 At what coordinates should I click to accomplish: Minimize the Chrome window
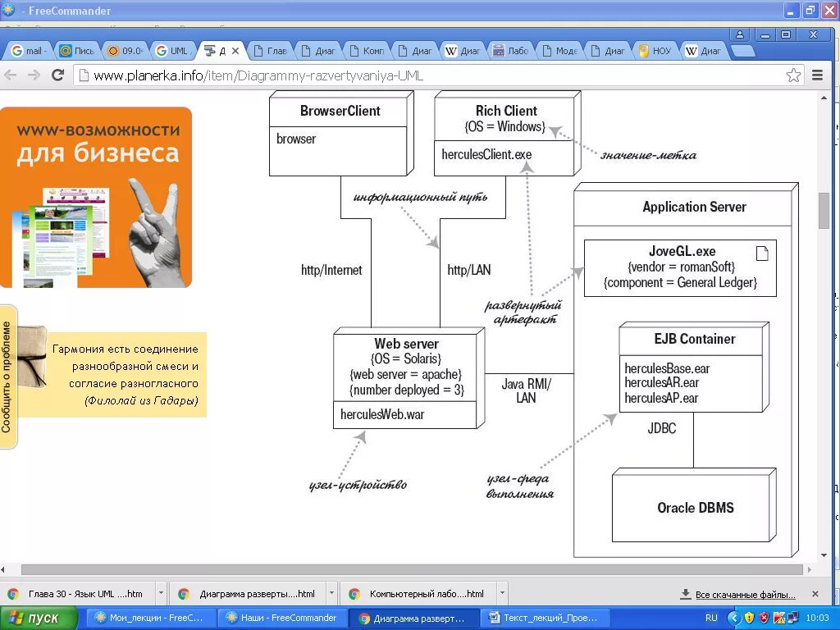tap(765, 34)
